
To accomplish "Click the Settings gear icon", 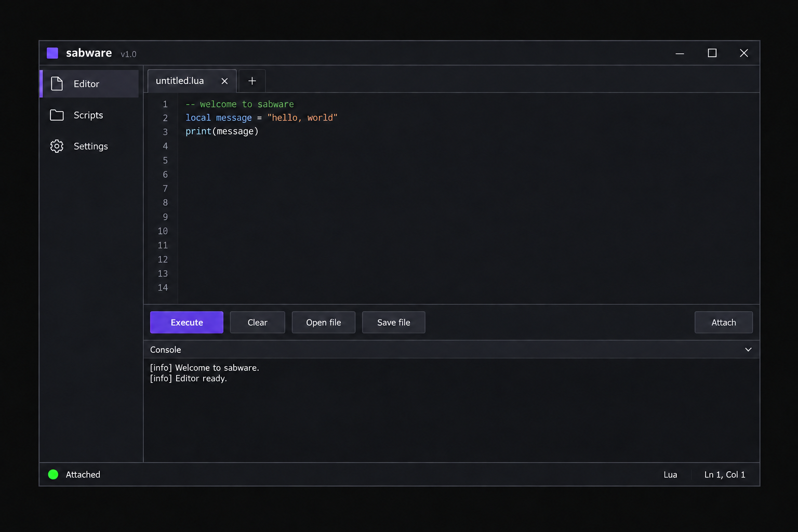I will [57, 146].
